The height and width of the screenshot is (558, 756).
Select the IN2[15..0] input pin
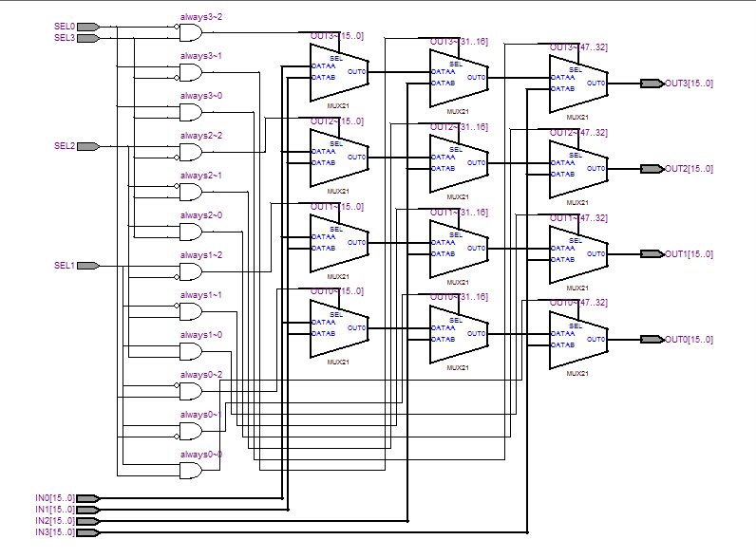coord(88,521)
